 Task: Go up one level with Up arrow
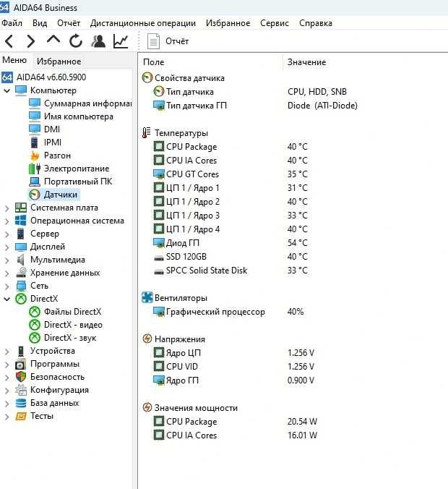pos(53,40)
